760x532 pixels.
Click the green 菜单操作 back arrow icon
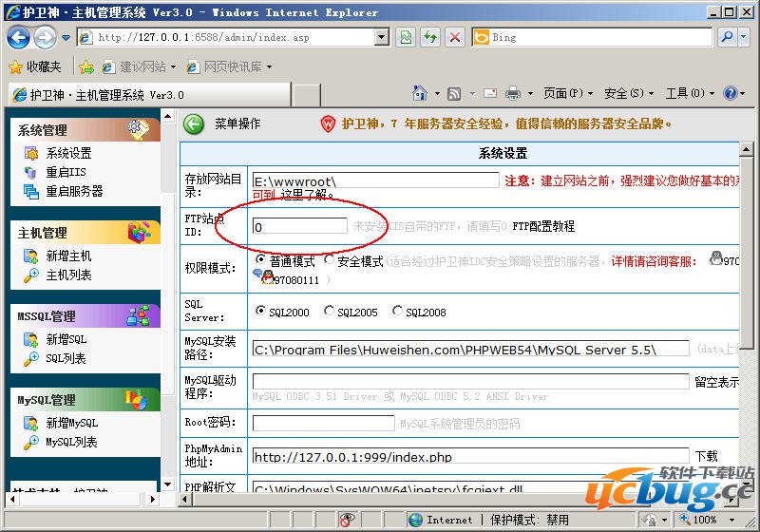pyautogui.click(x=194, y=124)
